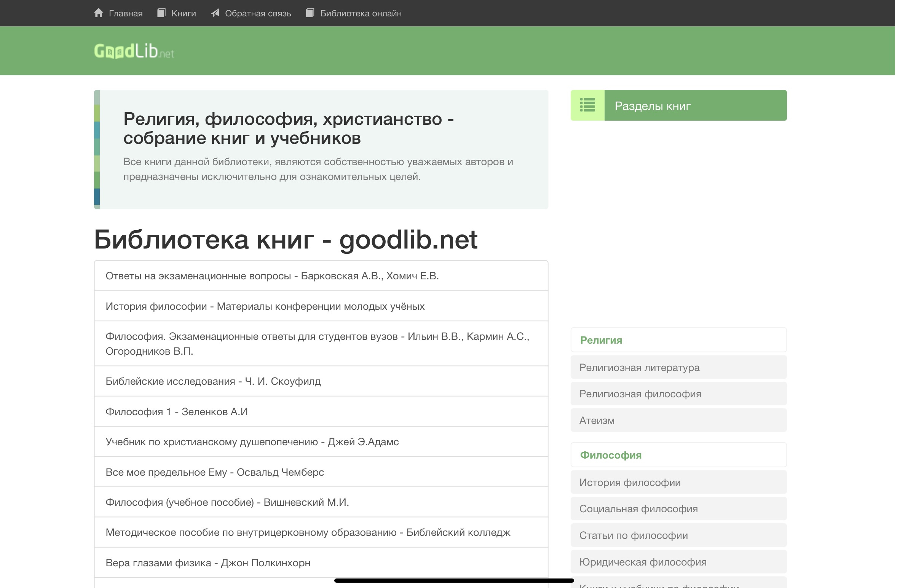Open История философии sidebar category
Screen dimensions: 908x588
(679, 482)
